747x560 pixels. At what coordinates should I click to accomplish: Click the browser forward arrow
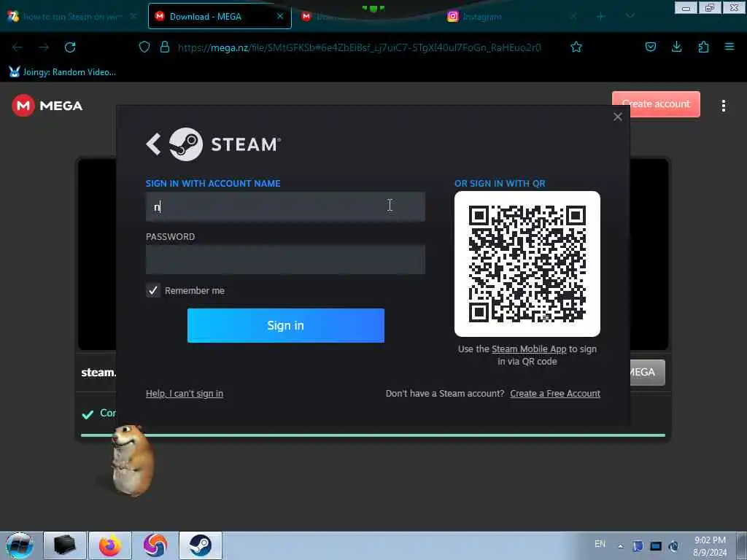(44, 47)
